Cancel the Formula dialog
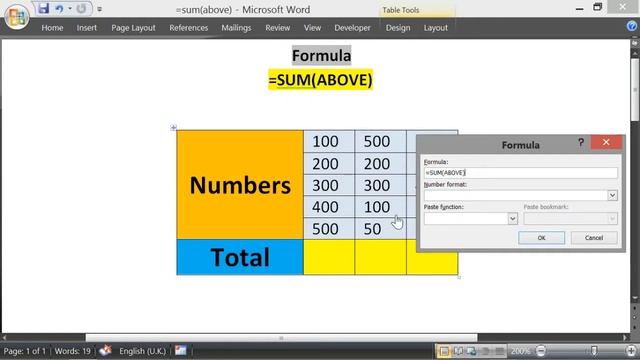The width and height of the screenshot is (640, 360). tap(594, 238)
